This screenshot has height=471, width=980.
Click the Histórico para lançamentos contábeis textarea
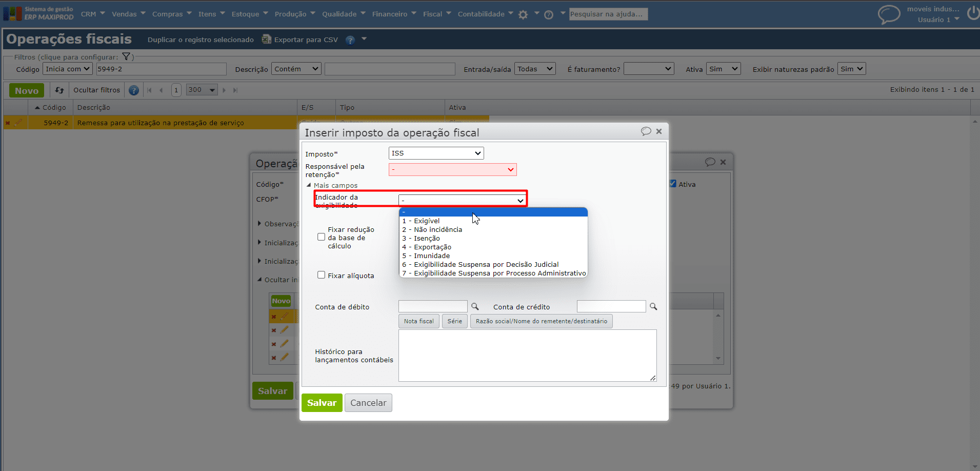(x=527, y=356)
